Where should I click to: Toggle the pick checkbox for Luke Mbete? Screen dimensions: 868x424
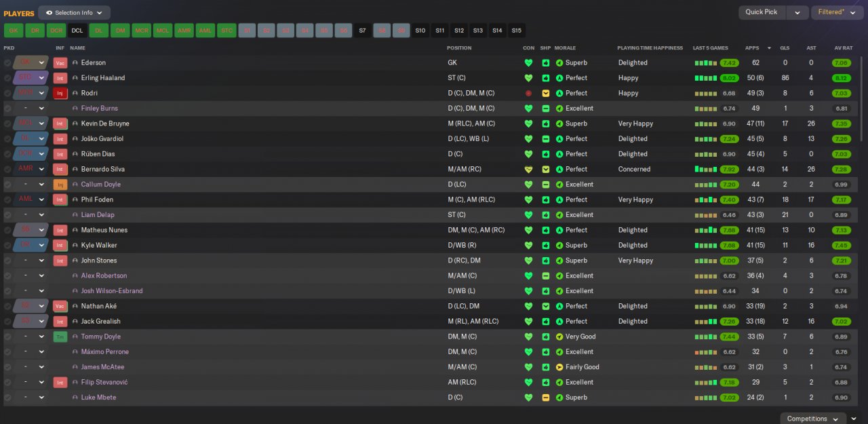click(7, 398)
